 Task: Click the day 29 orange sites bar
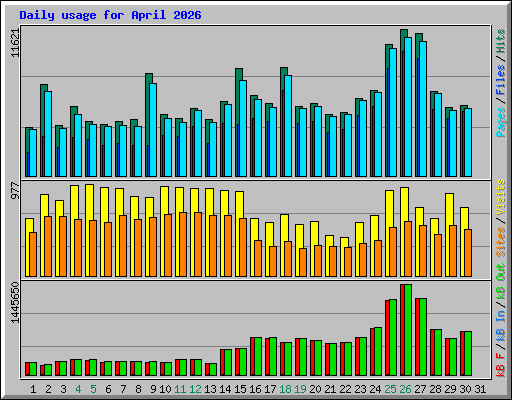(x=453, y=251)
